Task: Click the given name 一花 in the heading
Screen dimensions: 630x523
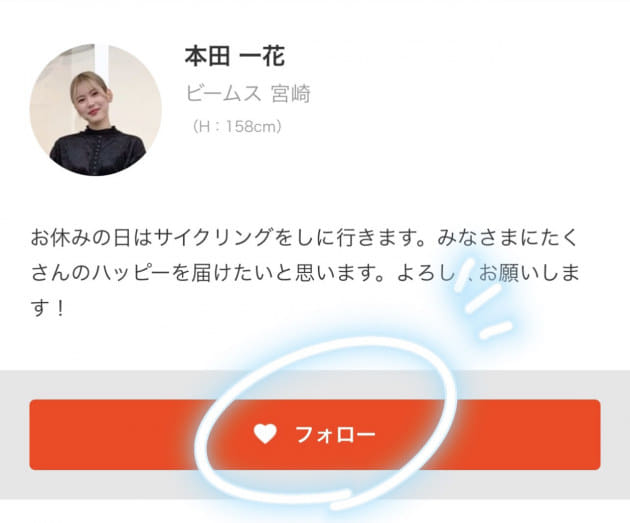Action: [262, 56]
